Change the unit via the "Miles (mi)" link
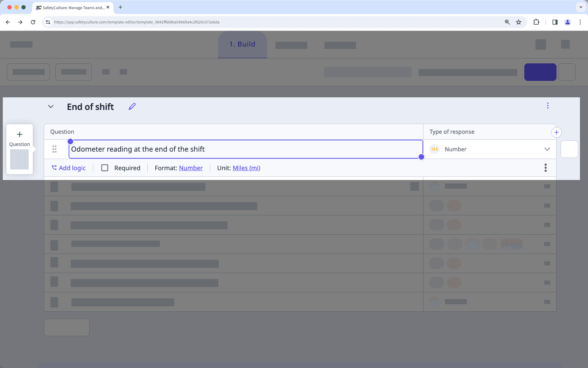The image size is (588, 368). pyautogui.click(x=246, y=168)
